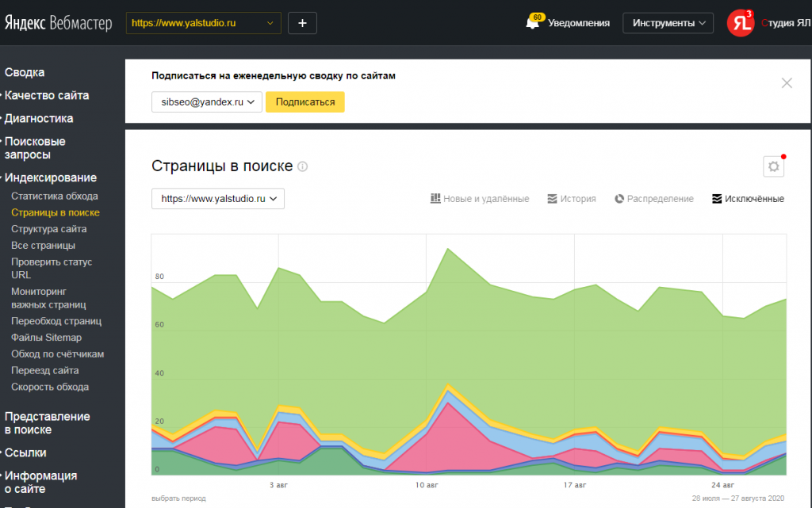Open Скорость обхода page
The width and height of the screenshot is (812, 508).
(x=50, y=387)
